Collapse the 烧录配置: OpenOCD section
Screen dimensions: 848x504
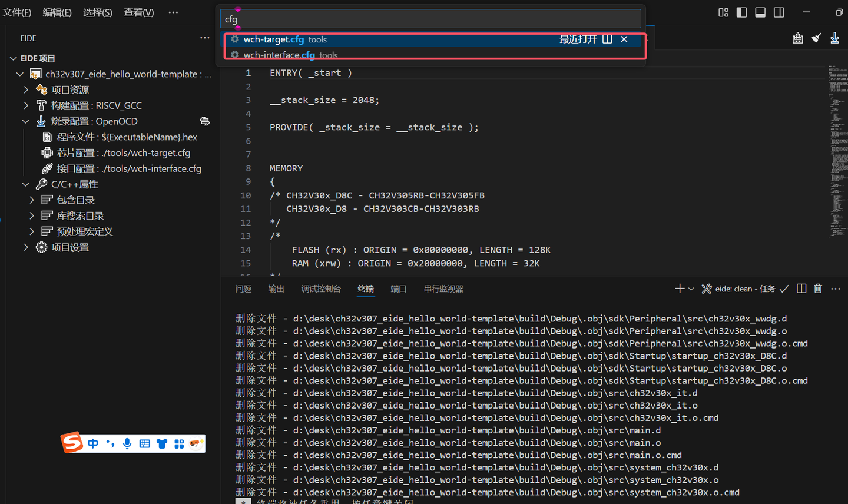click(x=25, y=121)
